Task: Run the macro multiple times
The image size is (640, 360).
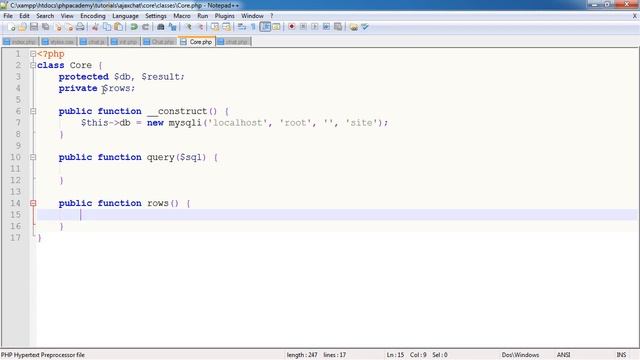Action: (x=326, y=27)
